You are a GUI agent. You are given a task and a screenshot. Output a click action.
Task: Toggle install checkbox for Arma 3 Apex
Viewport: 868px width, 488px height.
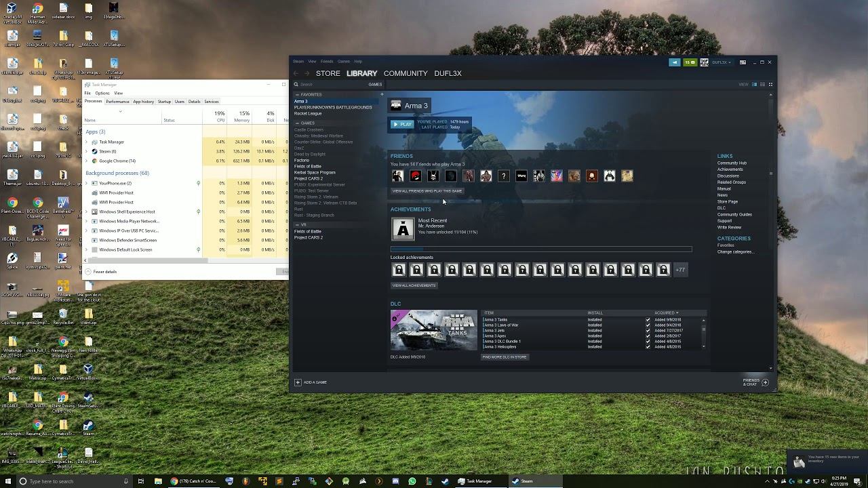coord(648,336)
